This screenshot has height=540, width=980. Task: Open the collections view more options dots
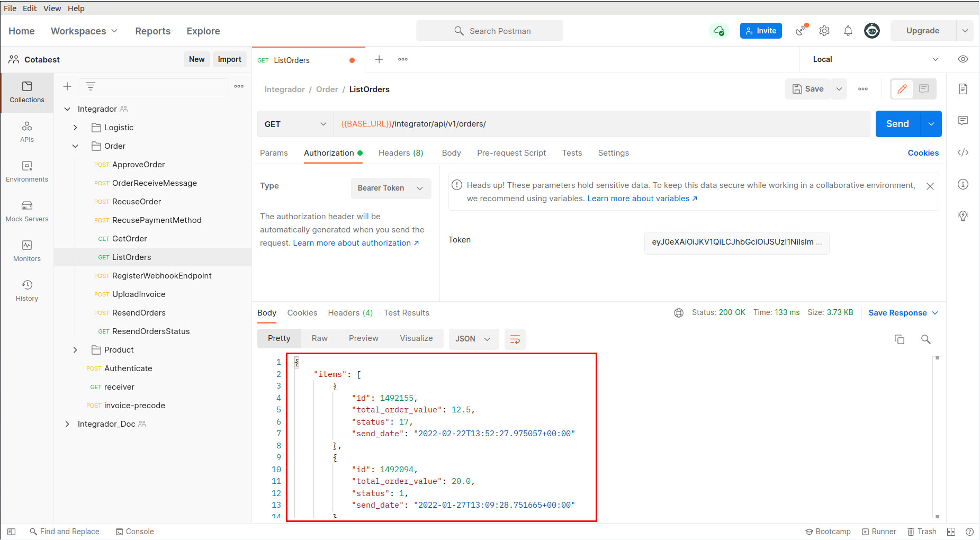[x=239, y=86]
